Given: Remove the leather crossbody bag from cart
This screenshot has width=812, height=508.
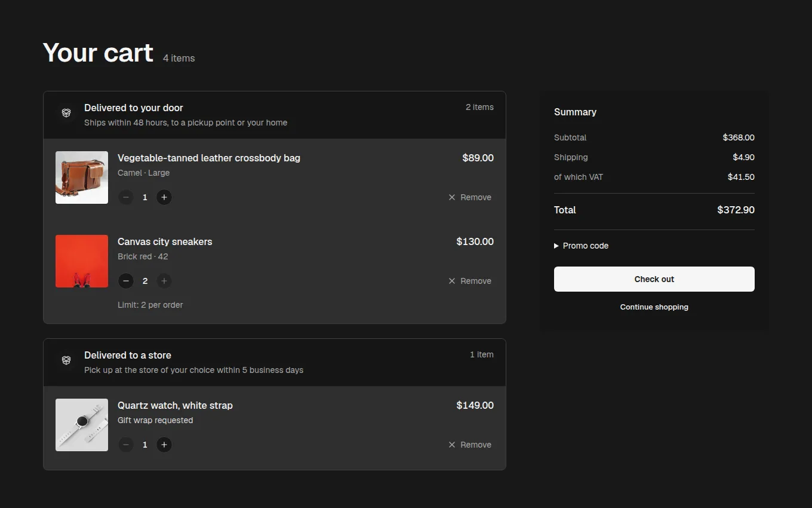Looking at the screenshot, I should click(470, 197).
